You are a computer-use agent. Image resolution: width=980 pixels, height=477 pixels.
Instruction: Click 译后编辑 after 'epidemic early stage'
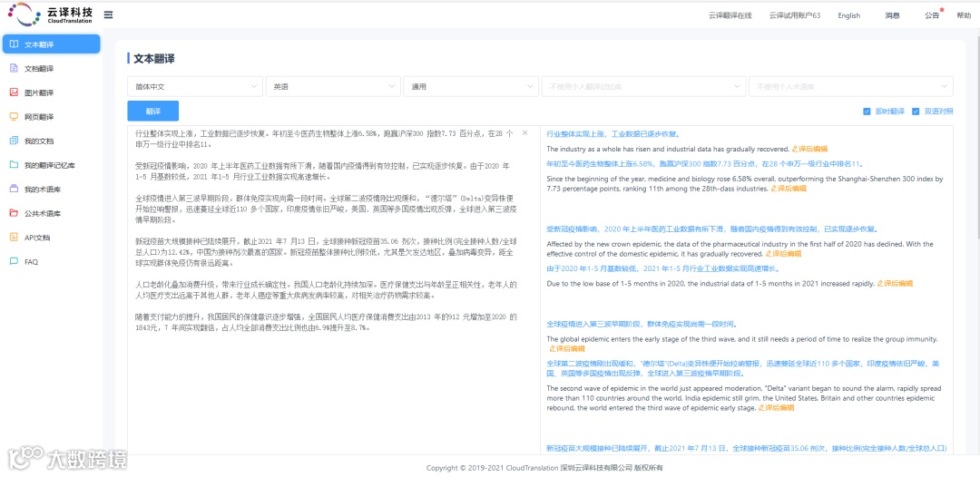click(776, 408)
